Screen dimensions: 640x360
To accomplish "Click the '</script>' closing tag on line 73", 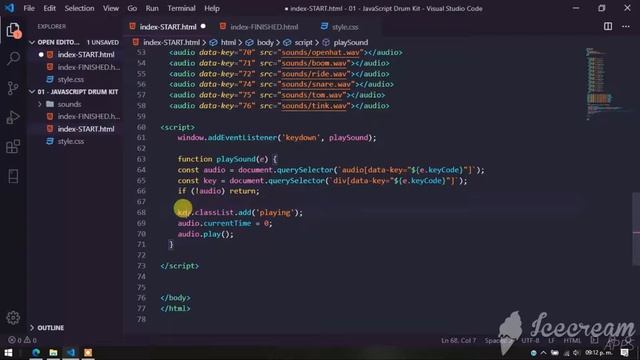I will (x=180, y=266).
